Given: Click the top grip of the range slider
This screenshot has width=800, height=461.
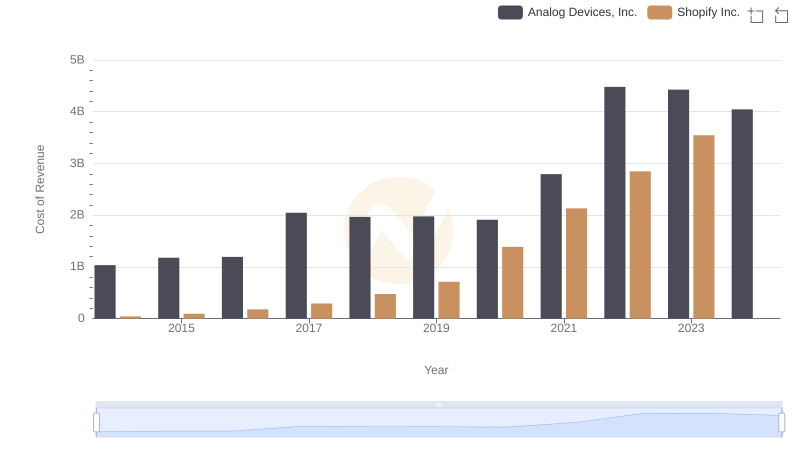Looking at the screenshot, I should tap(439, 404).
